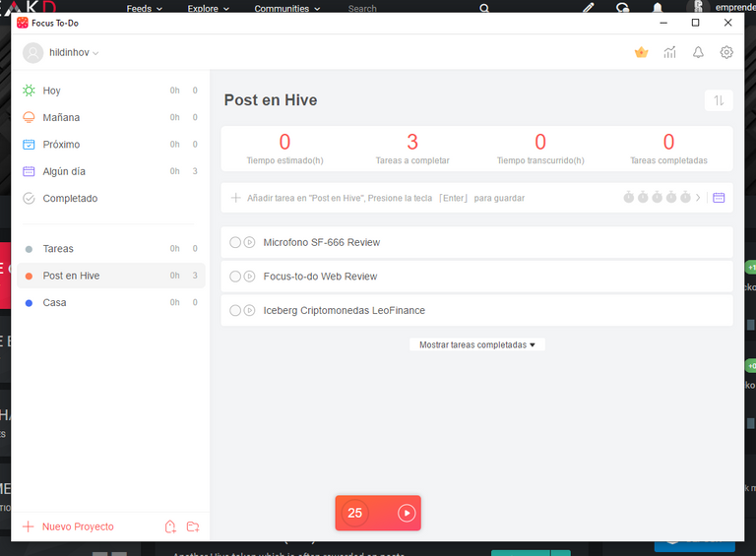756x556 pixels.
Task: Open the settings gear icon
Action: (726, 52)
